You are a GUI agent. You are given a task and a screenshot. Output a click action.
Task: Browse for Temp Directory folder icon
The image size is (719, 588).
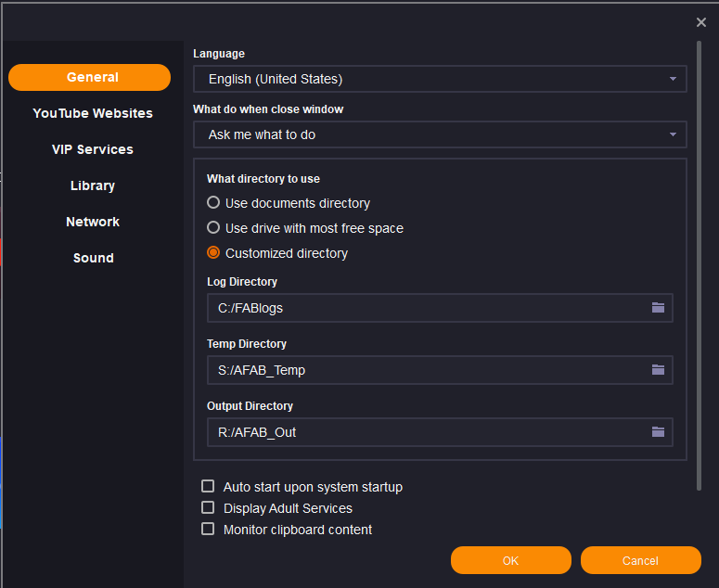(658, 369)
